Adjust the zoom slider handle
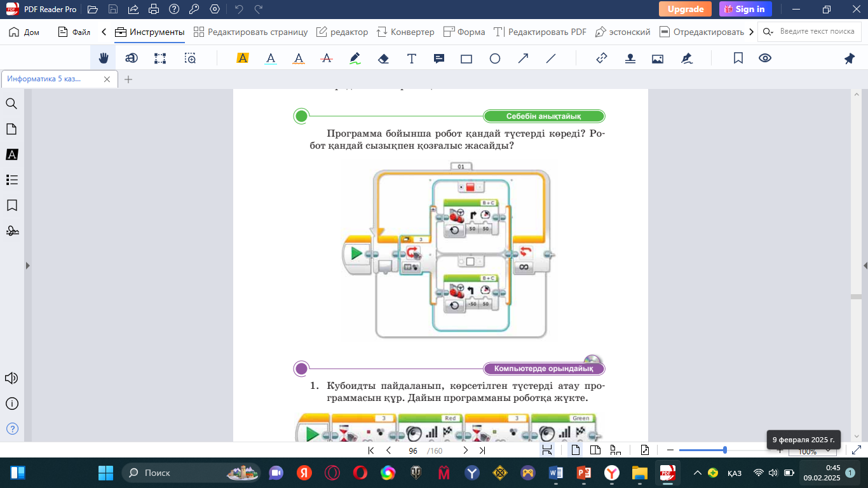The width and height of the screenshot is (868, 488). point(725,451)
